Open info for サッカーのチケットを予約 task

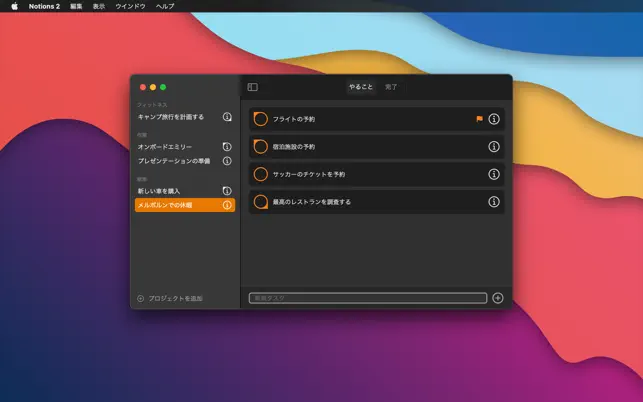click(x=494, y=174)
